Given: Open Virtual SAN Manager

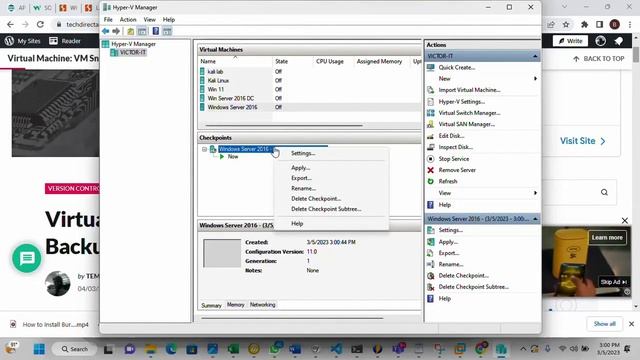Looking at the screenshot, I should tap(467, 124).
